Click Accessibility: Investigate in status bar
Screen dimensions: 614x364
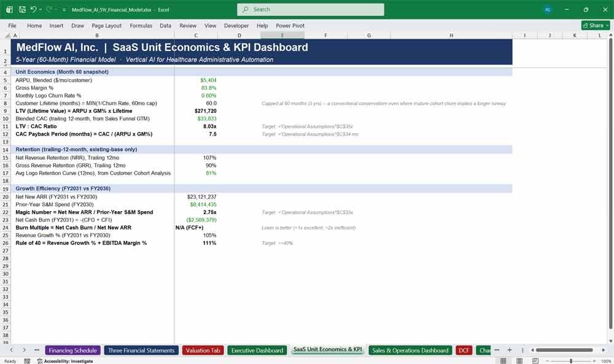65,361
